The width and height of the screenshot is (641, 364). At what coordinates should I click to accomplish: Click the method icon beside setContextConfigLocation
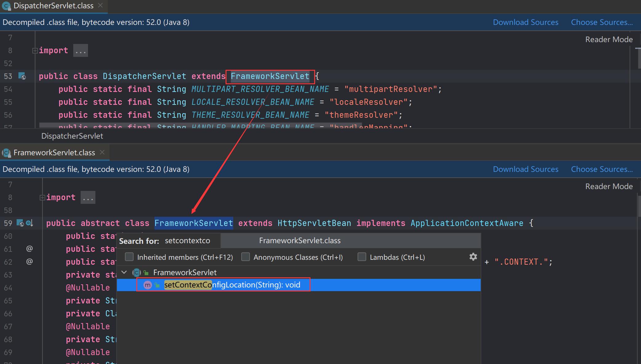point(148,285)
